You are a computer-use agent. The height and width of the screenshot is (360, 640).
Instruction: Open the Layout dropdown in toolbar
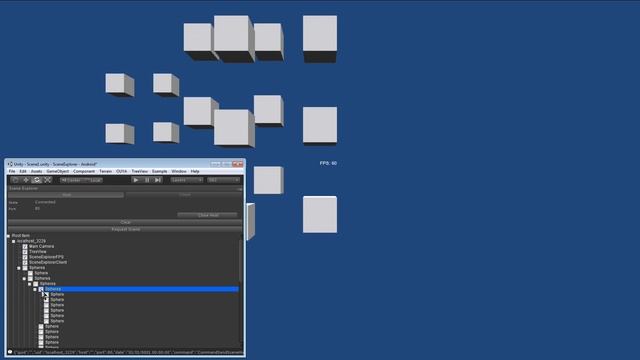(223, 180)
